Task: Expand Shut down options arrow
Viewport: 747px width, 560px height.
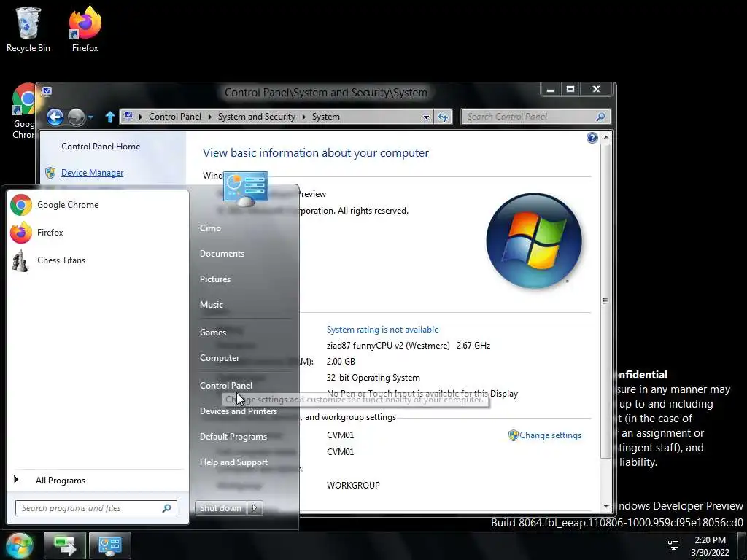Action: (x=255, y=508)
